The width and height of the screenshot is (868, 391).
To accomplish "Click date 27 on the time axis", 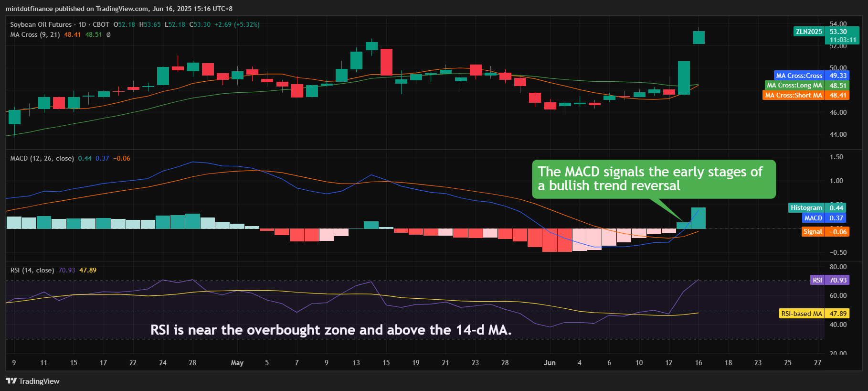I will pyautogui.click(x=818, y=363).
